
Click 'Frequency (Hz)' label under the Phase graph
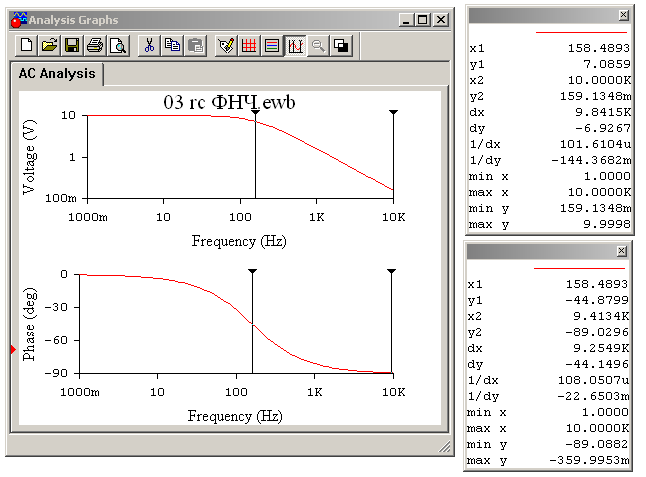pos(235,416)
